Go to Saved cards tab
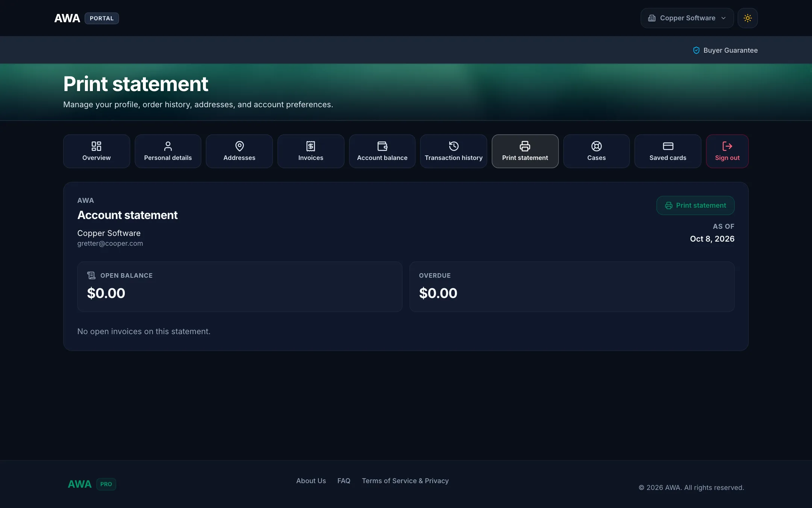This screenshot has height=508, width=812. (668, 151)
